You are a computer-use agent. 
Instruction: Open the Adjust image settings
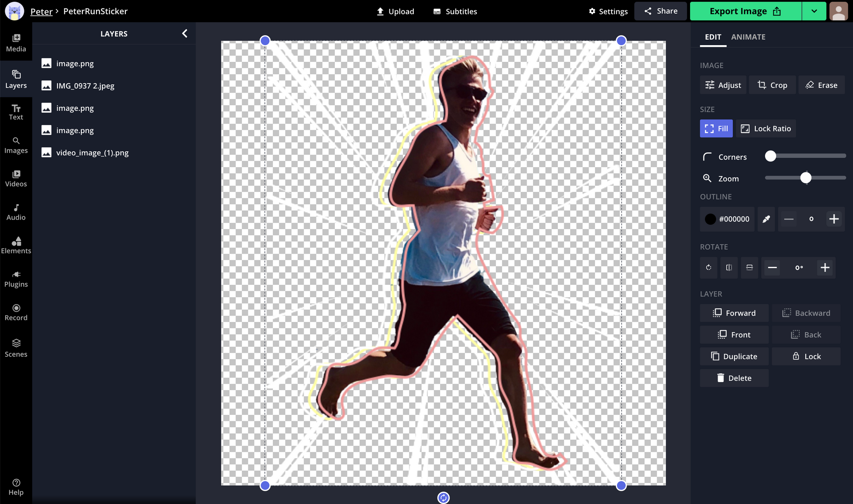(x=723, y=85)
